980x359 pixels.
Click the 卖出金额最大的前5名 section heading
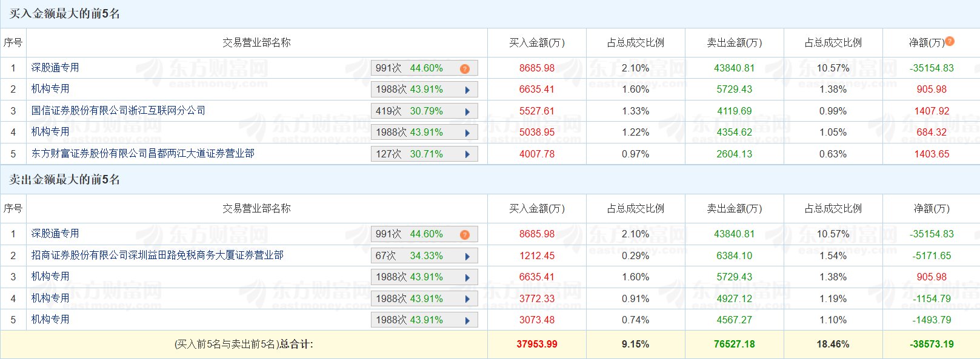tap(64, 179)
